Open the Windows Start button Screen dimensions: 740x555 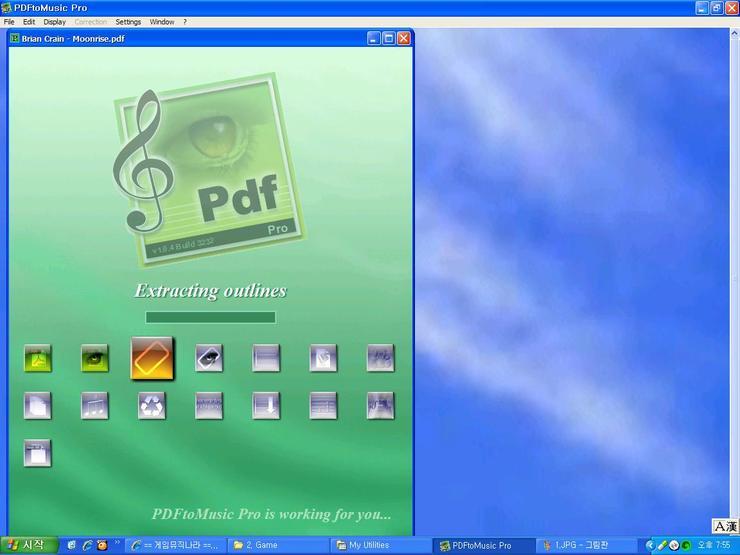point(28,545)
